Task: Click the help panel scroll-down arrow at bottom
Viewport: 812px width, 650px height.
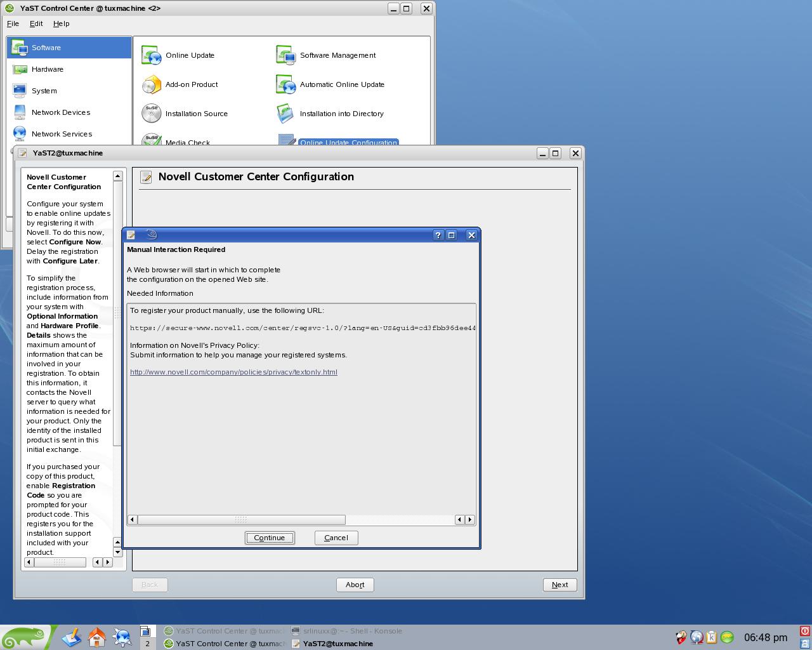Action: click(117, 552)
